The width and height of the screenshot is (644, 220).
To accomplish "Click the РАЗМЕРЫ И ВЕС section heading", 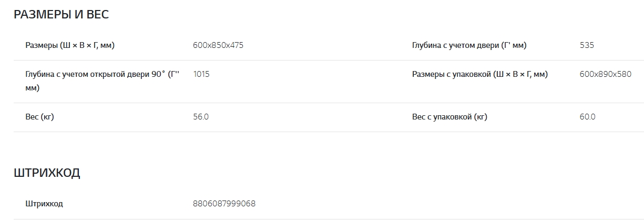I will coord(61,15).
